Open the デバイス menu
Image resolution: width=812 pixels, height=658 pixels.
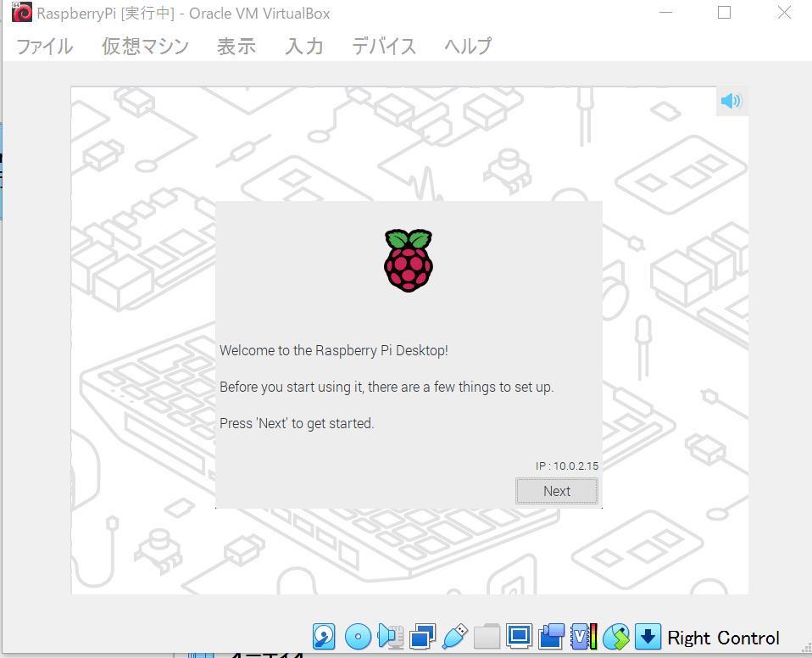tap(384, 46)
